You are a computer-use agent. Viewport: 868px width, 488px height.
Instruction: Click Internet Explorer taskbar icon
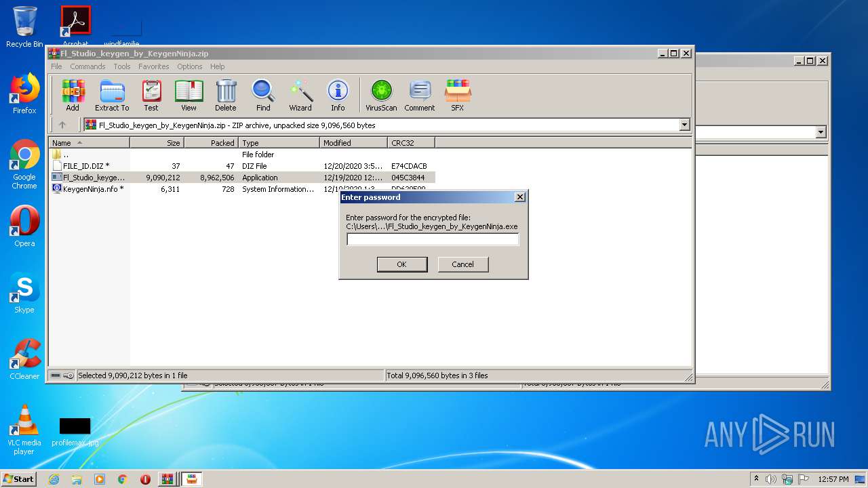click(x=54, y=479)
